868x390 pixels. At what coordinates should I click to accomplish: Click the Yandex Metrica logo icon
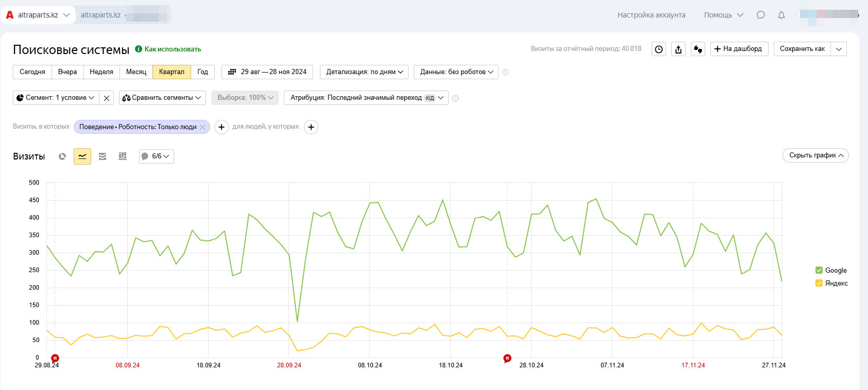tap(10, 15)
